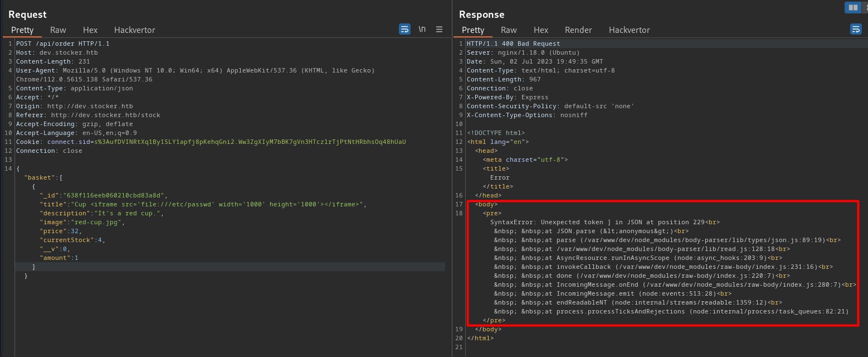Image resolution: width=868 pixels, height=357 pixels.
Task: Switch to the Request Raw tab
Action: (58, 30)
